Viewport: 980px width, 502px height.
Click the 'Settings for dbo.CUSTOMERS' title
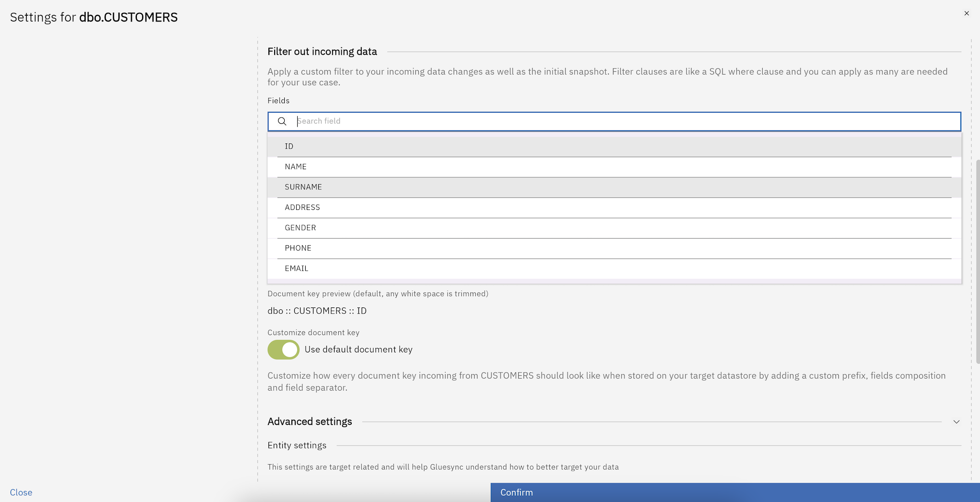pos(94,17)
